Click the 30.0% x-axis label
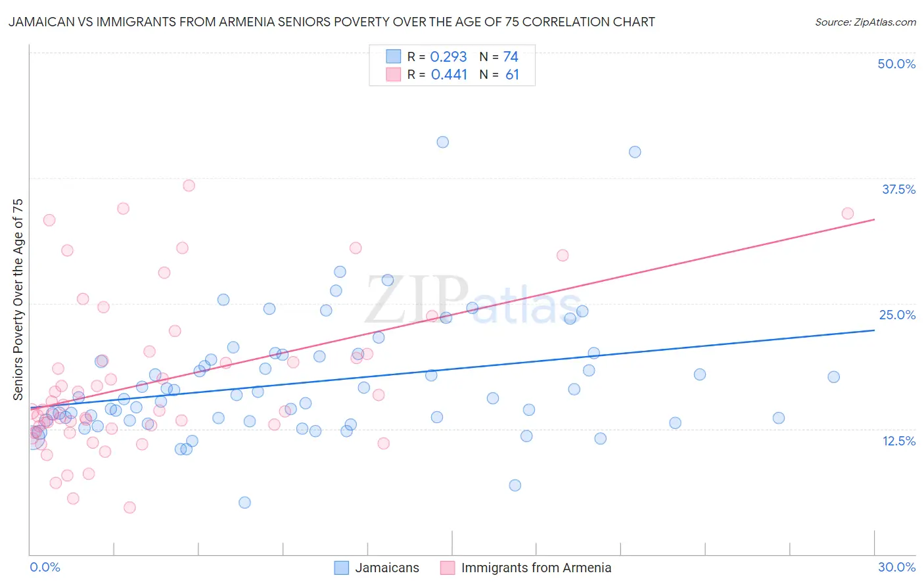The height and width of the screenshot is (586, 924). [x=896, y=567]
